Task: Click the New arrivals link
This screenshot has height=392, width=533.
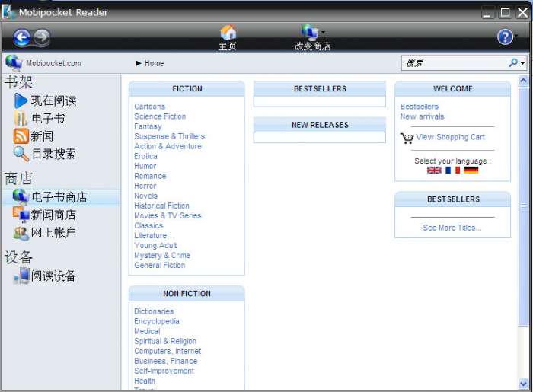Action: coord(422,116)
